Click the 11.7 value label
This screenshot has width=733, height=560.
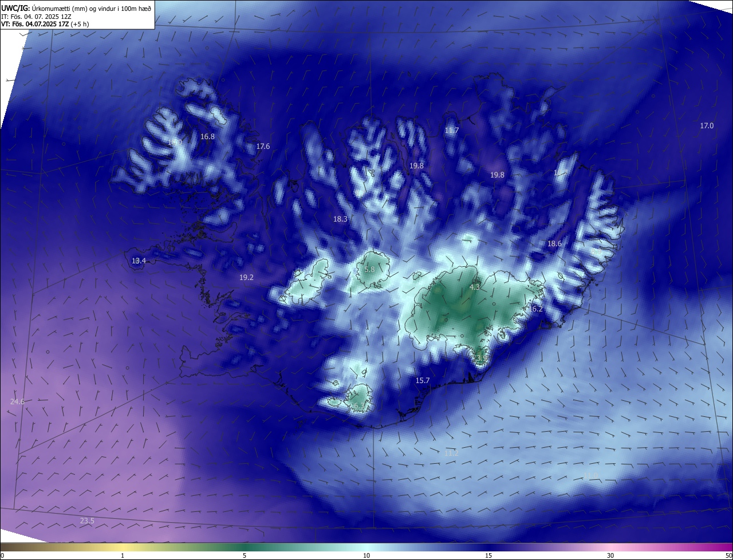(452, 131)
